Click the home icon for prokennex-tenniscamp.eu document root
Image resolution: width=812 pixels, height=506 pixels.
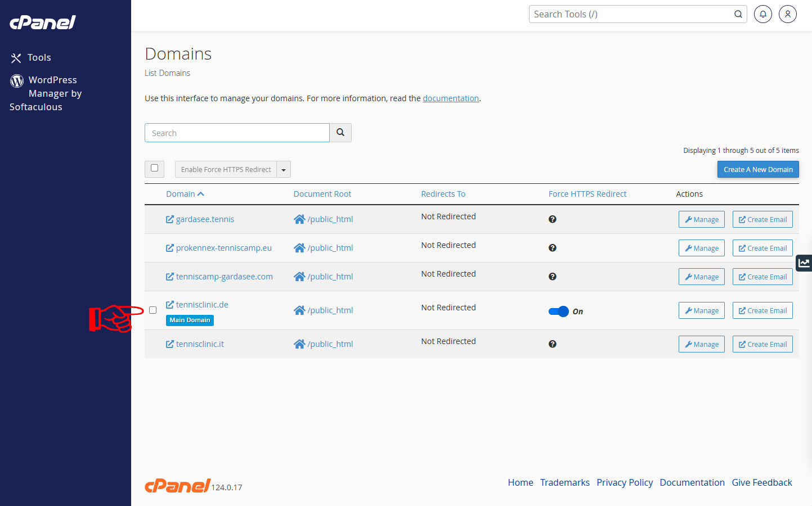(x=299, y=248)
